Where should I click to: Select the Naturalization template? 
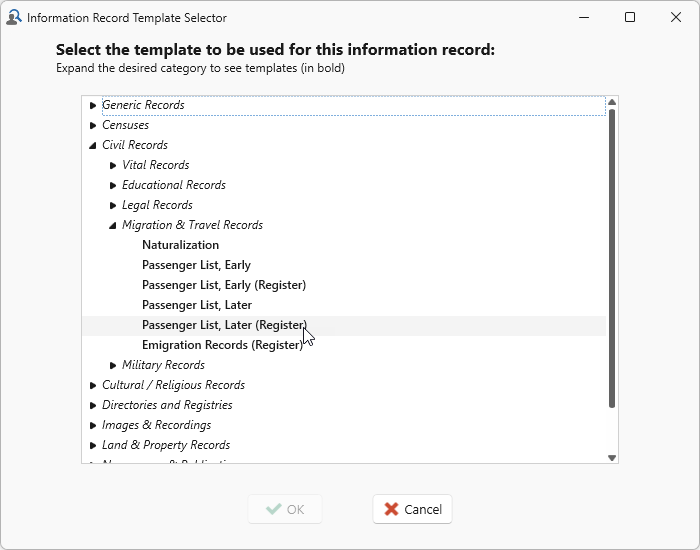(180, 245)
